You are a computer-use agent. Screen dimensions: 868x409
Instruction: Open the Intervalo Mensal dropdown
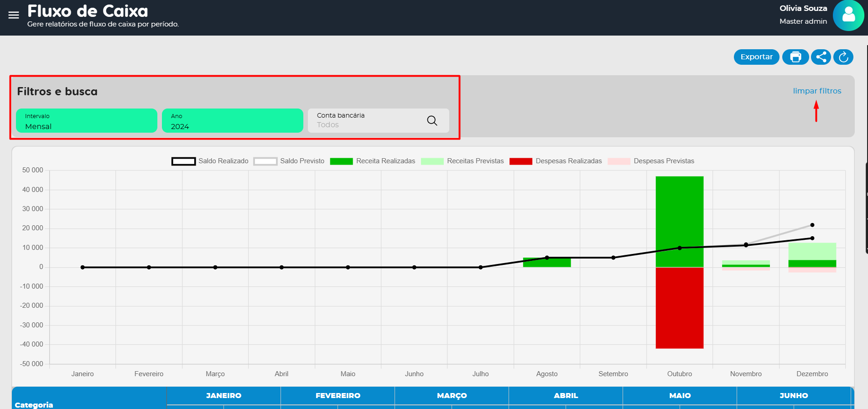point(87,121)
